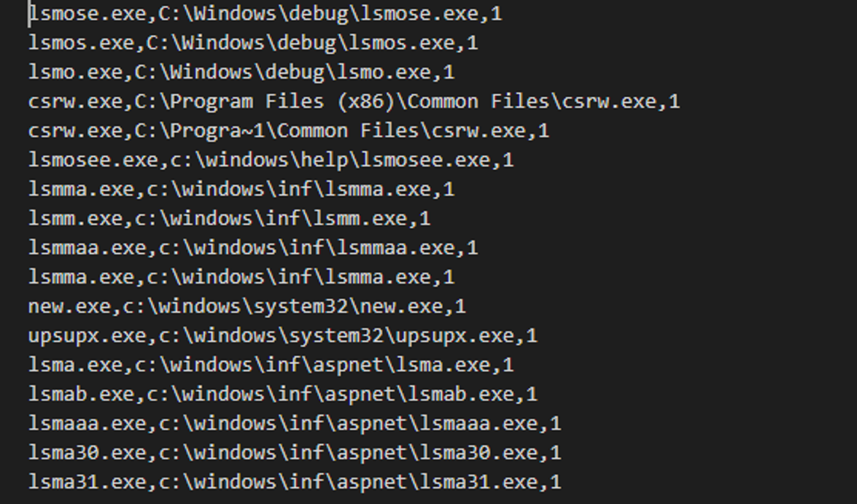Click the '(x86)' text in csrw path

point(365,101)
